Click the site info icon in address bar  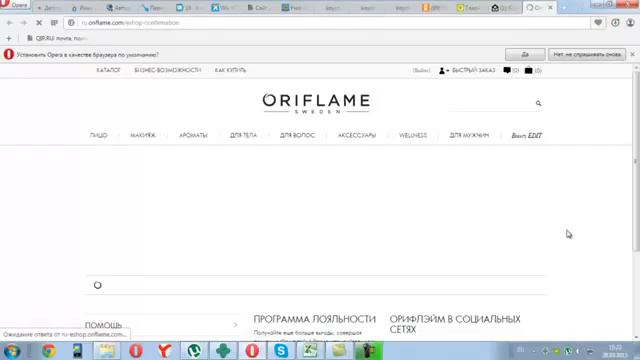(71, 23)
